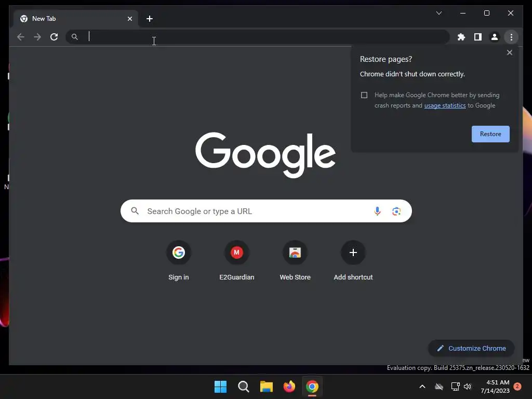Open the volume speaker tray icon
The image size is (532, 399).
tap(468, 387)
